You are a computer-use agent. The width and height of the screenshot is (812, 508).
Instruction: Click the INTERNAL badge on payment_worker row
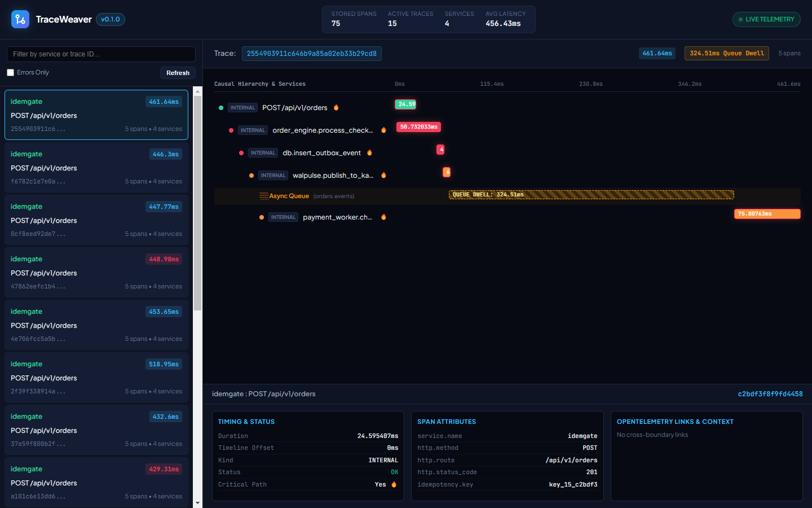click(283, 217)
